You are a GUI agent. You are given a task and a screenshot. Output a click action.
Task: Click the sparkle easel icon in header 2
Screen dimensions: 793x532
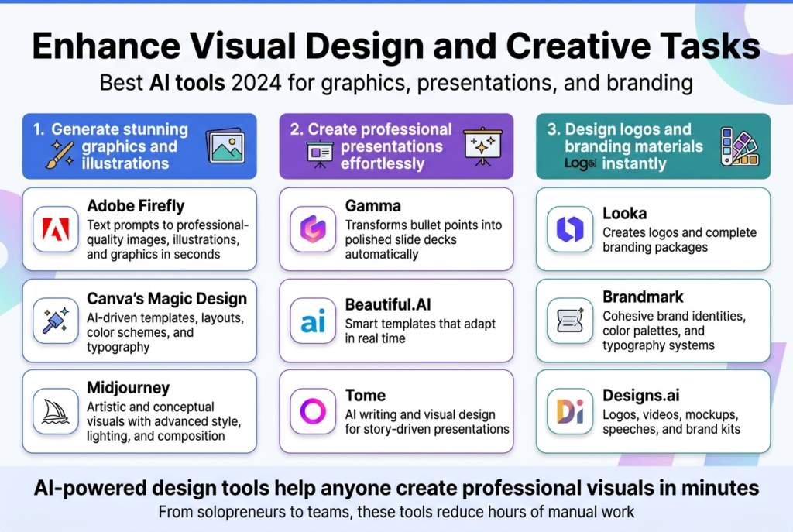(482, 146)
